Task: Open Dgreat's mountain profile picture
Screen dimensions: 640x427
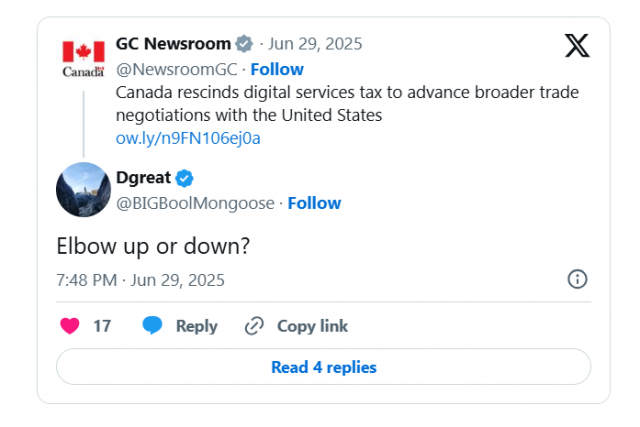Action: pyautogui.click(x=84, y=189)
